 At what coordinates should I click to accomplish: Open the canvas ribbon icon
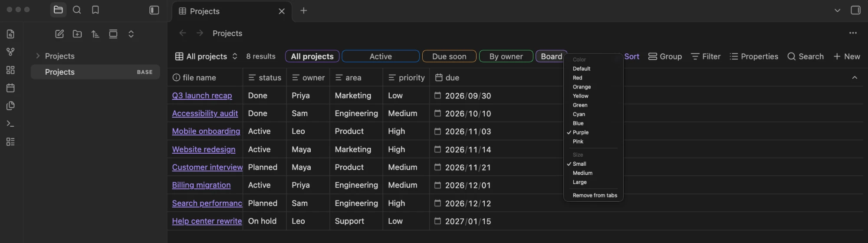[11, 70]
